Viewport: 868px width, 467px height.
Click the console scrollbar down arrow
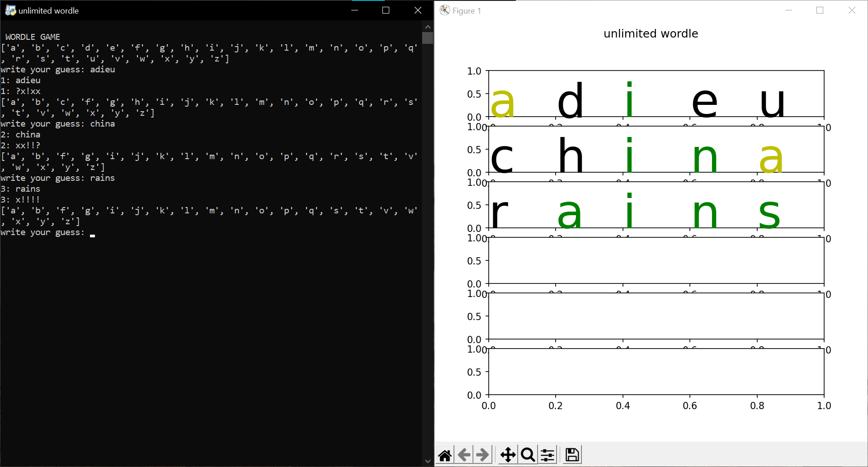click(x=428, y=461)
